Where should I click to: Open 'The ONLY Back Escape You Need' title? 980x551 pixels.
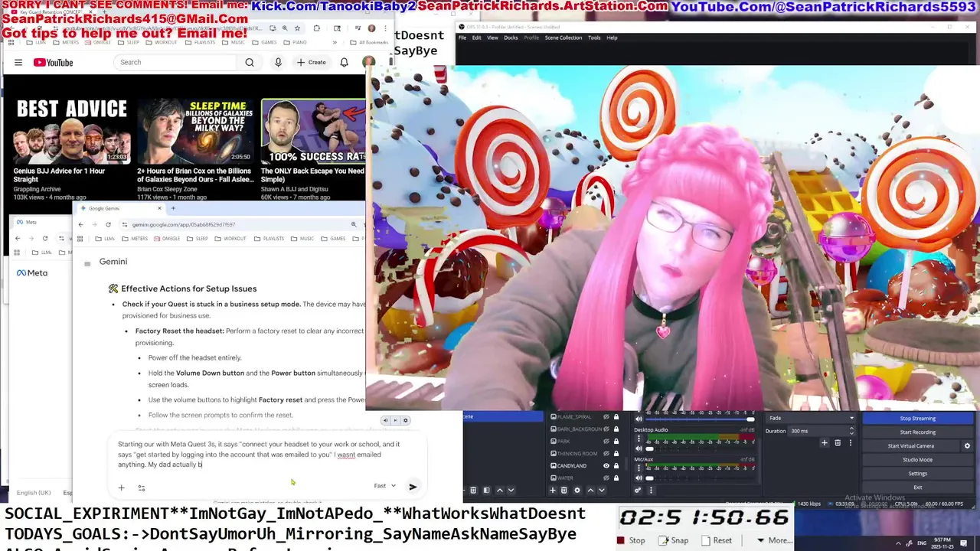[x=312, y=175]
